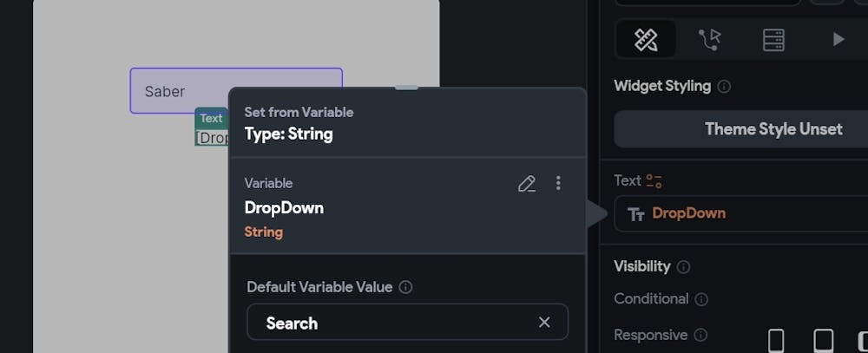Click the Visibility info icon
Screen dimensions: 868x353
(x=683, y=267)
